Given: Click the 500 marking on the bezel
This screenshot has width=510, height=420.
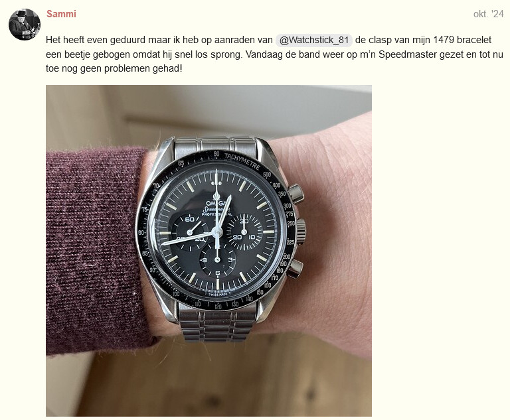Looking at the screenshot, I should tap(267, 175).
